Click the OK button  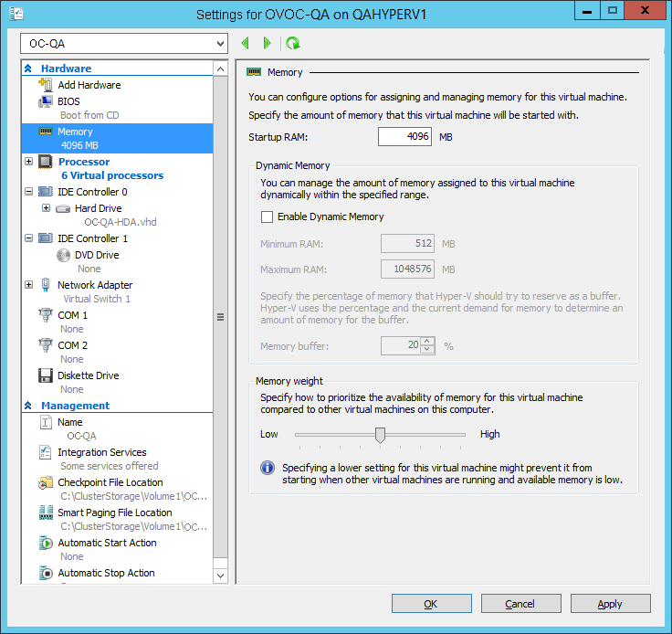pos(431,604)
